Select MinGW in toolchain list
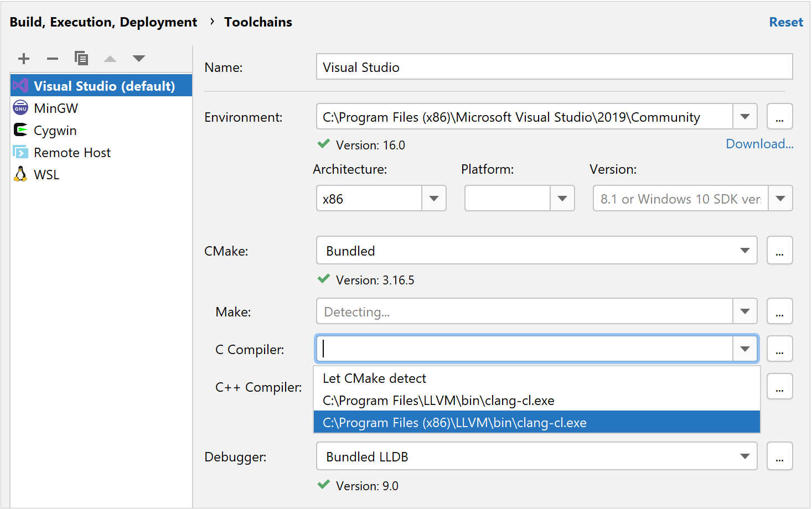This screenshot has height=509, width=812. tap(101, 108)
